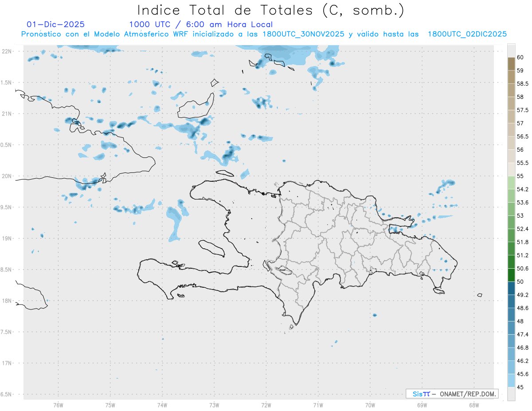Click the colorbar value '54.2'
This screenshot has height=411, width=532.
click(x=522, y=189)
